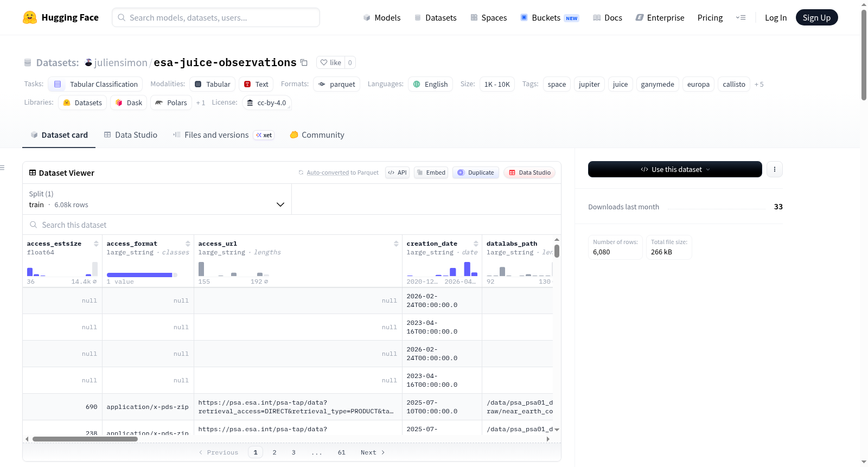Image resolution: width=868 pixels, height=467 pixels.
Task: Open the Enterprise page
Action: pyautogui.click(x=660, y=17)
